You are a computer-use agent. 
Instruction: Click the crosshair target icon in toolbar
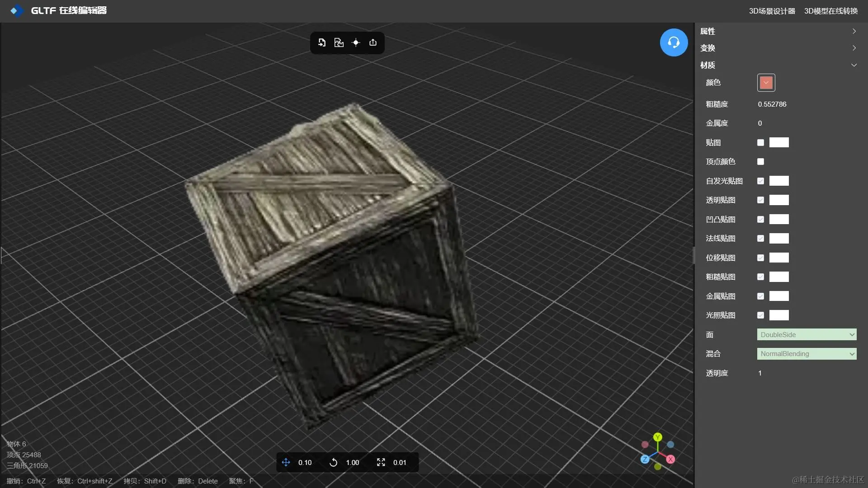tap(356, 42)
